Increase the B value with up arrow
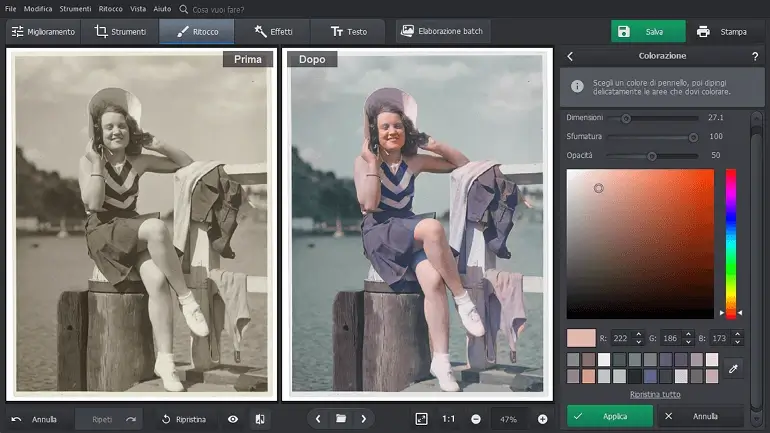Image resolution: width=770 pixels, height=433 pixels. tap(738, 334)
